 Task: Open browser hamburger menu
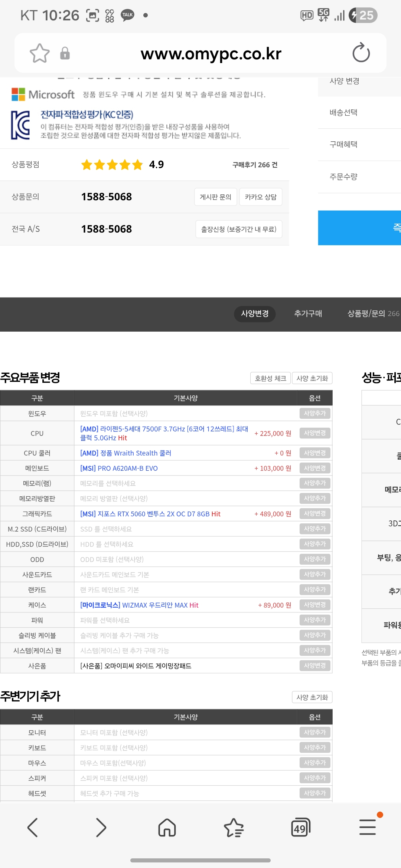point(368,828)
